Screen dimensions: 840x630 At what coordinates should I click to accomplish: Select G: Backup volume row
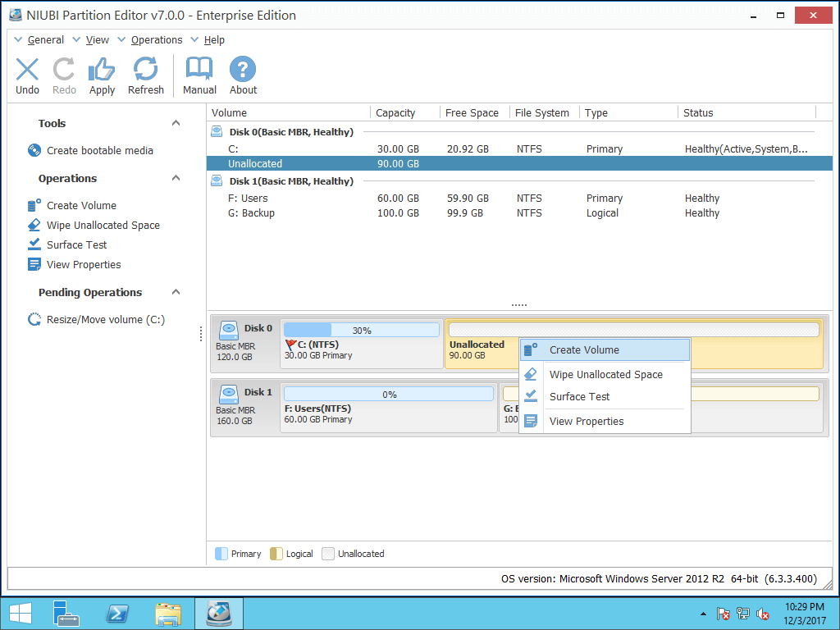[519, 212]
